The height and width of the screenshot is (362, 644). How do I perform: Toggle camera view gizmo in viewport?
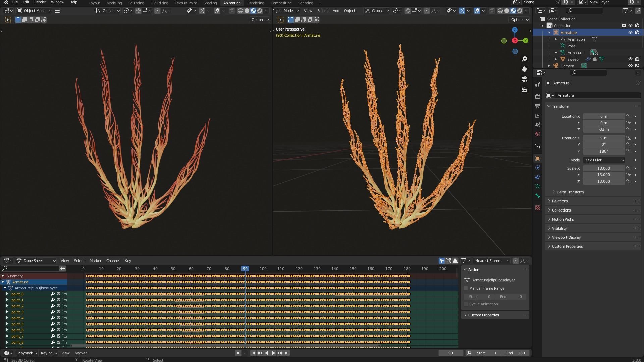(524, 79)
